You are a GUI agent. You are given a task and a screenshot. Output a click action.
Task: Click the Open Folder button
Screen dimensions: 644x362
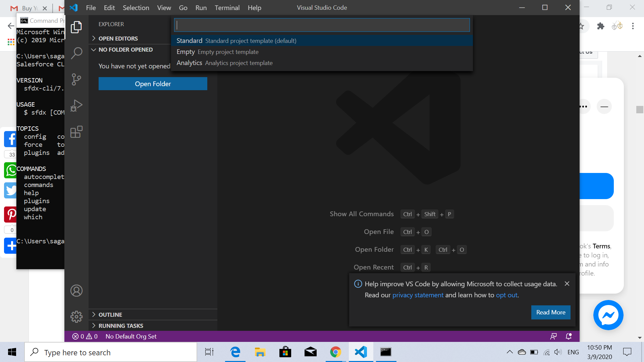(153, 83)
